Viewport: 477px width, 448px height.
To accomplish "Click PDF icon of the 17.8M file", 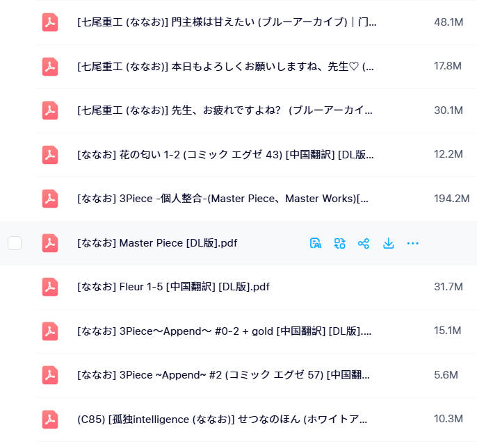I will 50,66.
